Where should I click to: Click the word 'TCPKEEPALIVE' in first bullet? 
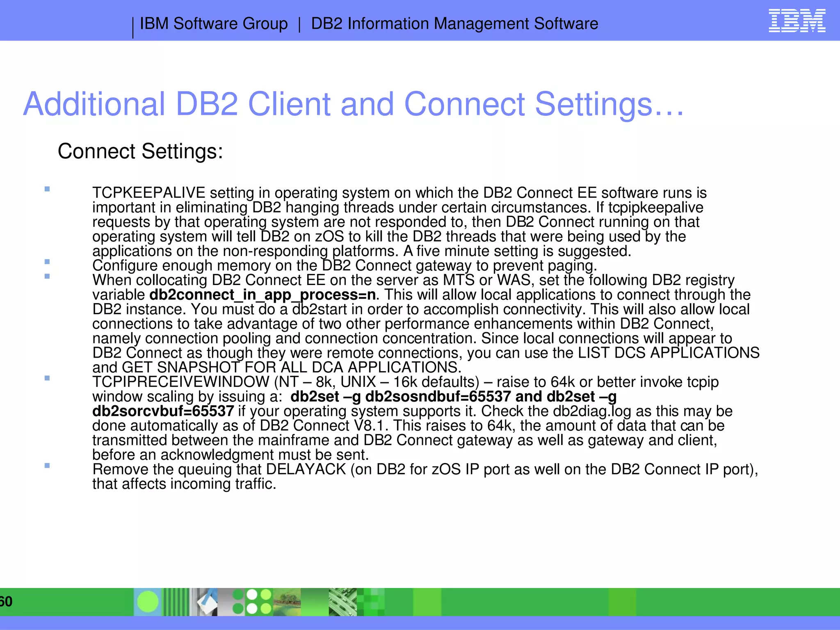[149, 193]
